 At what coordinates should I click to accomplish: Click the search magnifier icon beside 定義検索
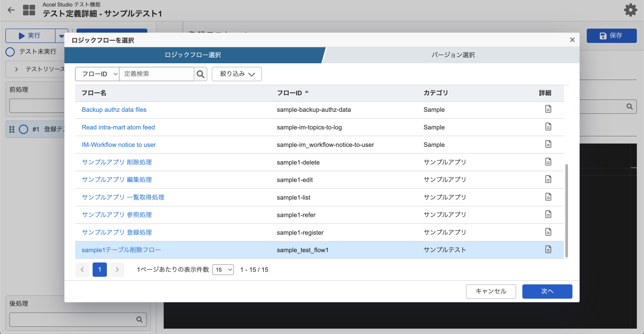click(201, 74)
